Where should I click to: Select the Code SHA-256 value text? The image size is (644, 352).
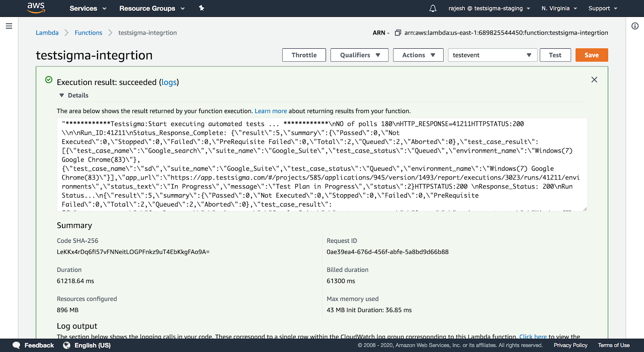pos(133,252)
